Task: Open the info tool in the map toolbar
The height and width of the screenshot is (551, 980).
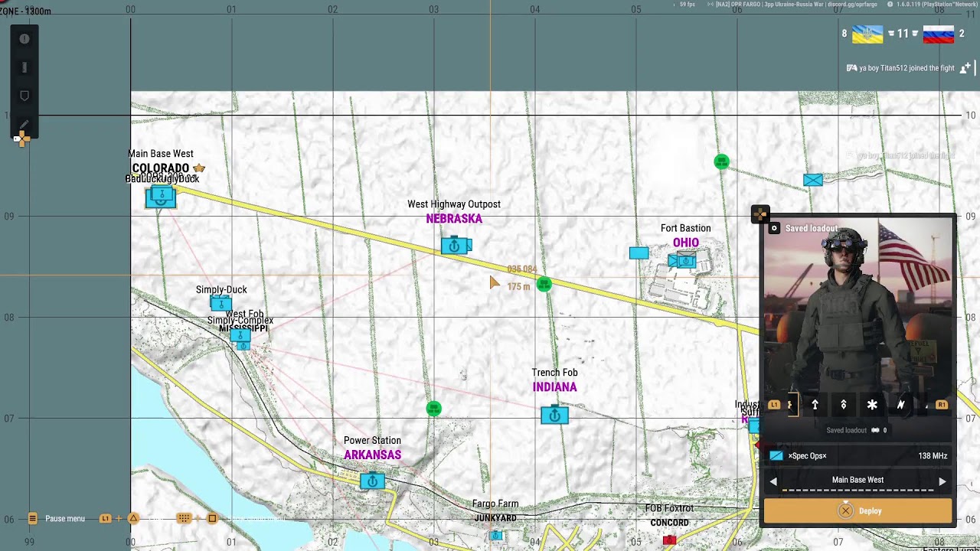Action: click(24, 39)
